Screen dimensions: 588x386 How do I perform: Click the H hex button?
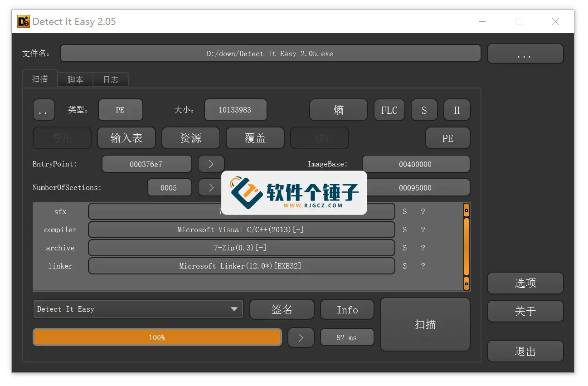[x=457, y=110]
